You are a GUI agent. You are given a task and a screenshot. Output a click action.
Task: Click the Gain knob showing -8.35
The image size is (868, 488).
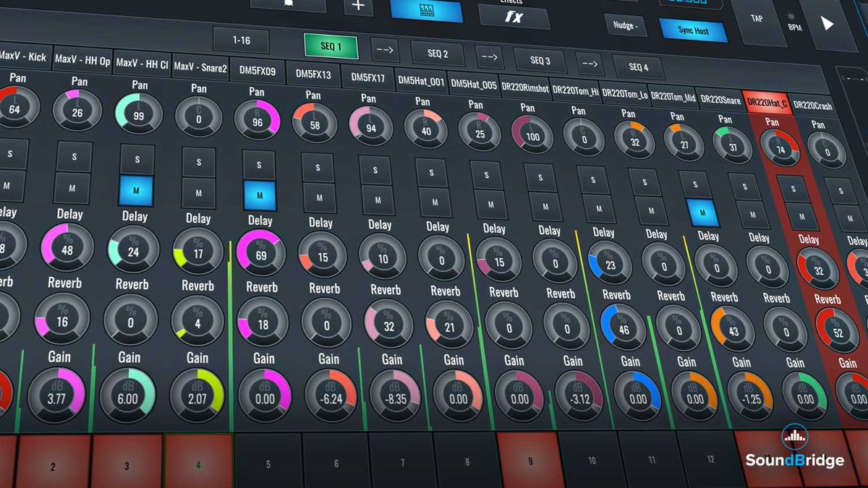395,396
